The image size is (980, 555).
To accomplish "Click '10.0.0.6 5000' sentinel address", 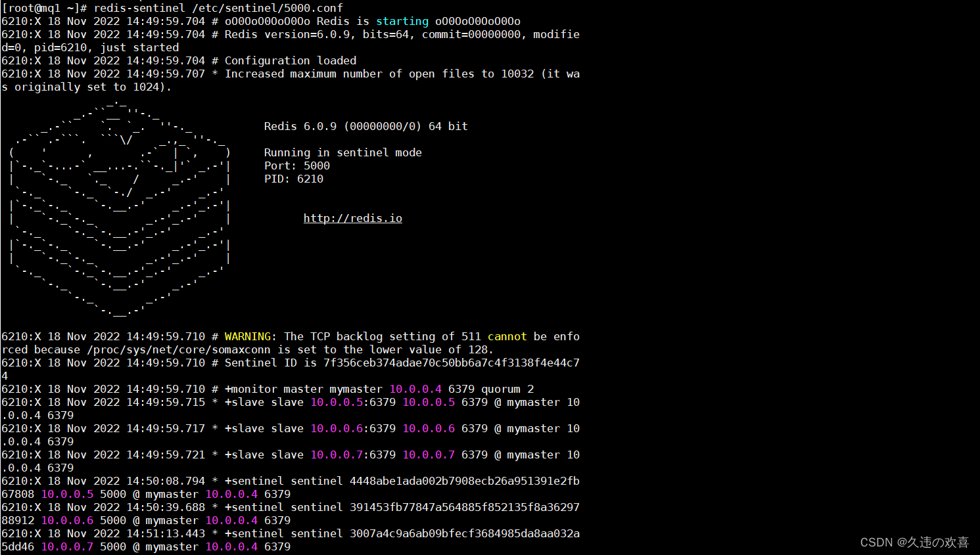I will [x=83, y=520].
